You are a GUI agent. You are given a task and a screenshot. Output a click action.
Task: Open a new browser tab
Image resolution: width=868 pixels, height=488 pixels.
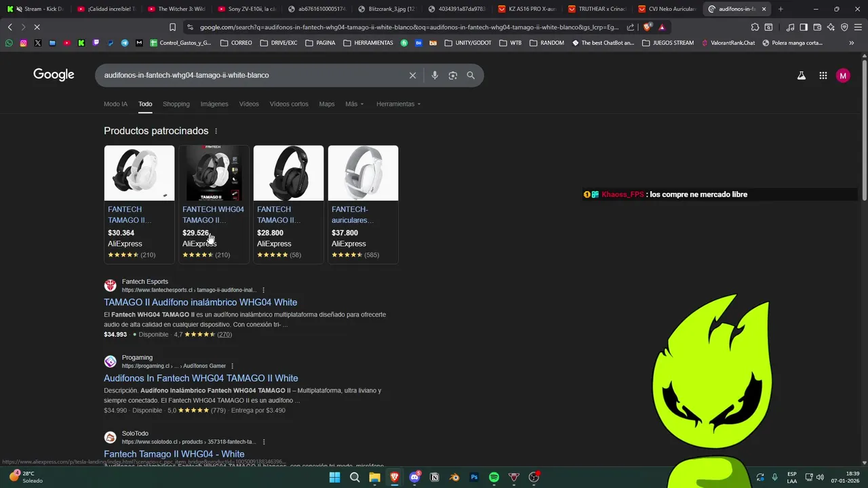tap(781, 9)
